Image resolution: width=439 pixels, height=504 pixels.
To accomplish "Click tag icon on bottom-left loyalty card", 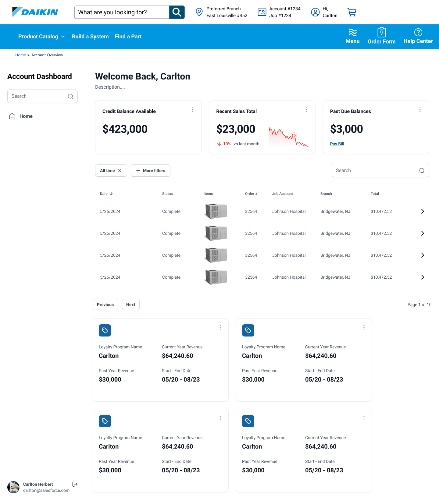I will 105,421.
